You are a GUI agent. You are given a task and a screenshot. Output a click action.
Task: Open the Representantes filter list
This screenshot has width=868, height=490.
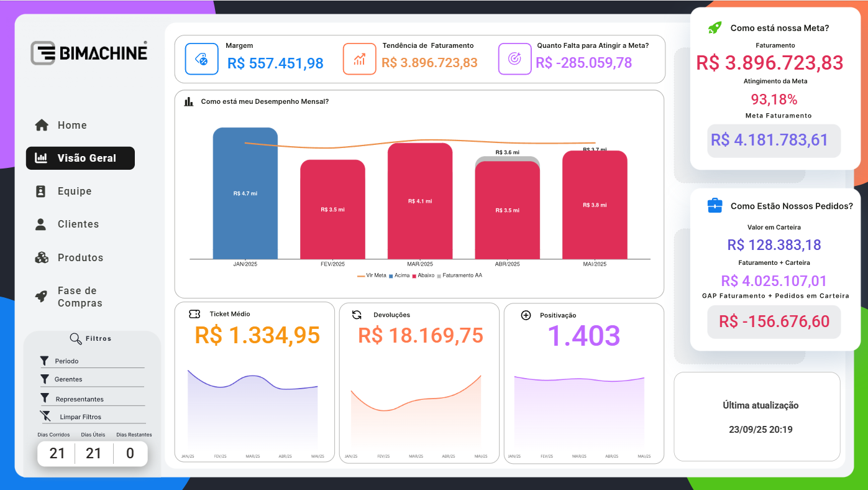(x=79, y=399)
